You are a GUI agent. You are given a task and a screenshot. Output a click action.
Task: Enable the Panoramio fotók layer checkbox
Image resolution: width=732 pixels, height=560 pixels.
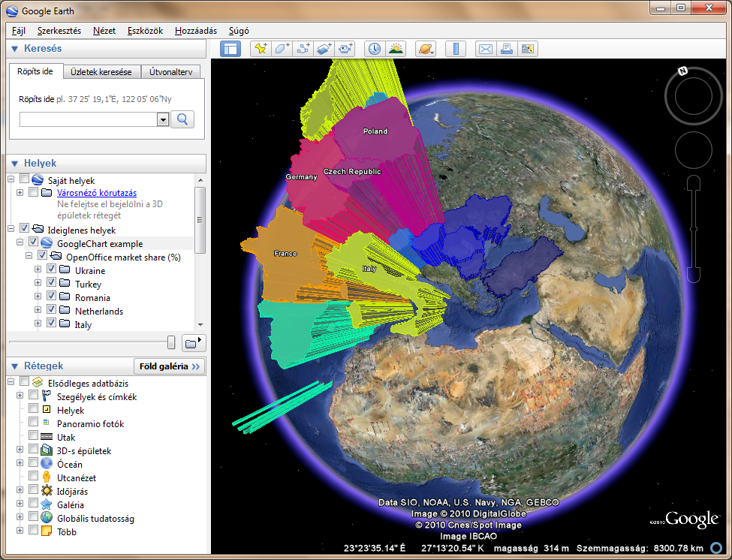click(33, 423)
